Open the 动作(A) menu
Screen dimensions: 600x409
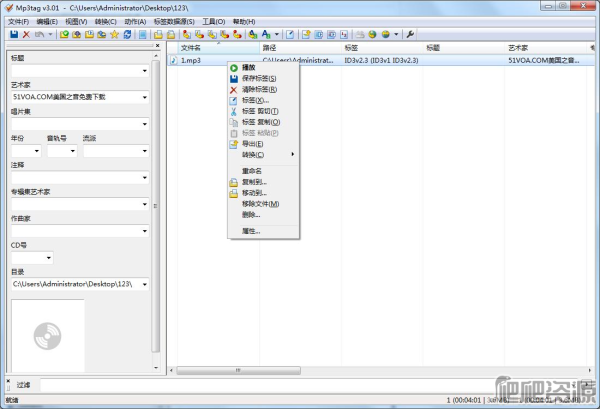pyautogui.click(x=135, y=22)
